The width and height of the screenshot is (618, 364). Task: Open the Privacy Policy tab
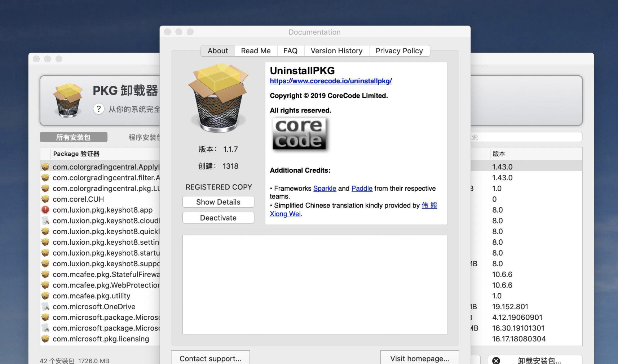399,50
